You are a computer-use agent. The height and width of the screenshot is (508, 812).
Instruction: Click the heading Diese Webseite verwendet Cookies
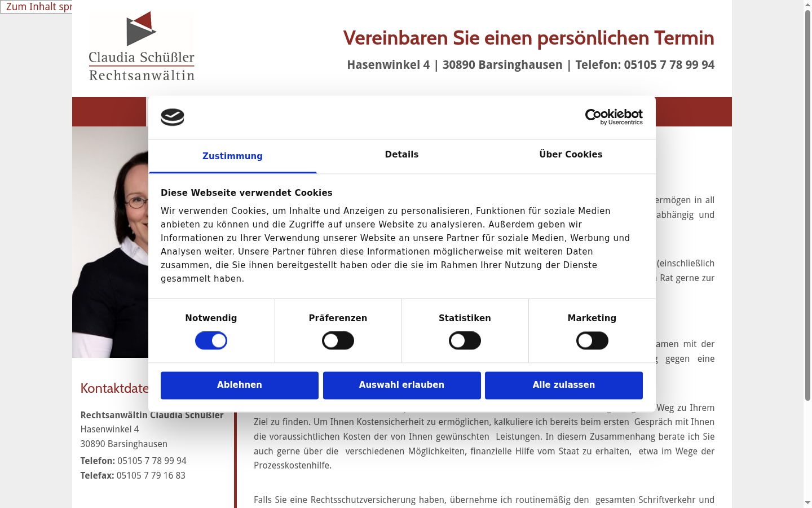tap(246, 192)
